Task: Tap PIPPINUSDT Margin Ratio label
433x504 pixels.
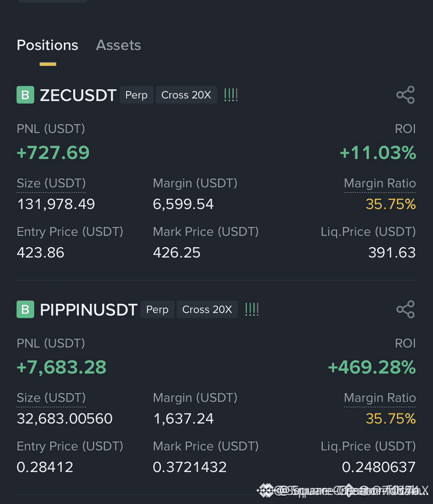Action: 380,398
